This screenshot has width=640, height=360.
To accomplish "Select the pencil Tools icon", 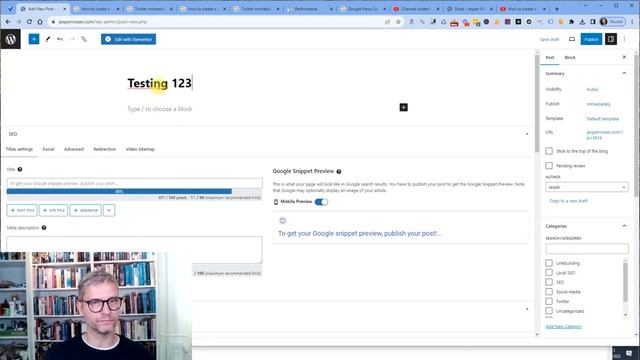I will click(x=48, y=39).
